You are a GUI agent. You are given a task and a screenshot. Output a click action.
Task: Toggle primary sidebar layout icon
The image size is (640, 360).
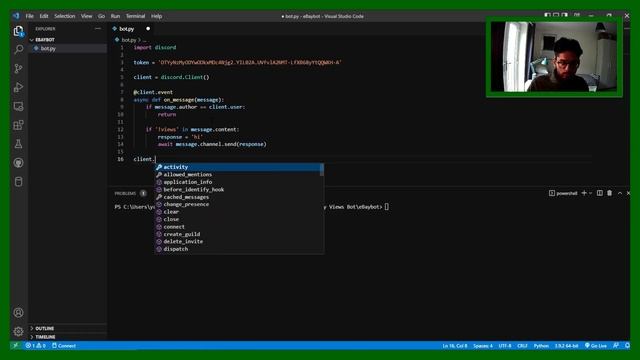[547, 16]
